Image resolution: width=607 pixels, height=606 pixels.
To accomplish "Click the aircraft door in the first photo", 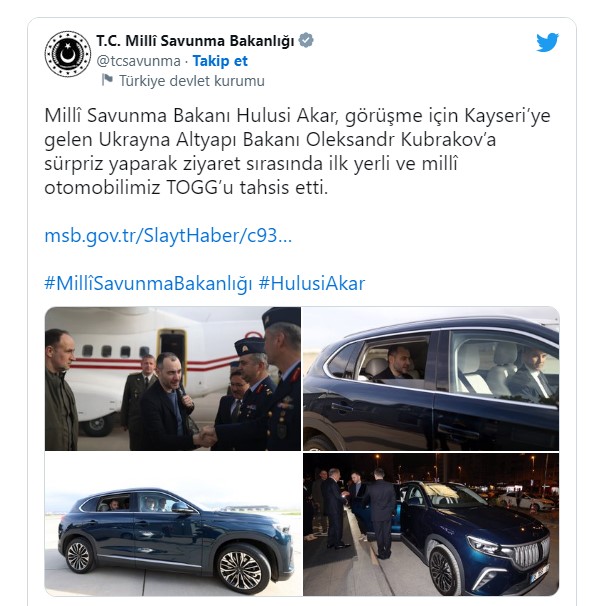I will click(172, 348).
